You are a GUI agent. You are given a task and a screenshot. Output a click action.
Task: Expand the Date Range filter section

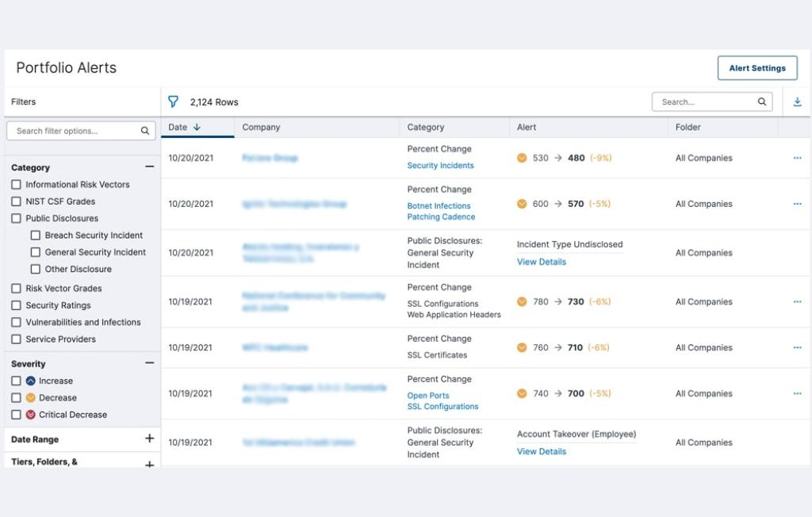[149, 438]
